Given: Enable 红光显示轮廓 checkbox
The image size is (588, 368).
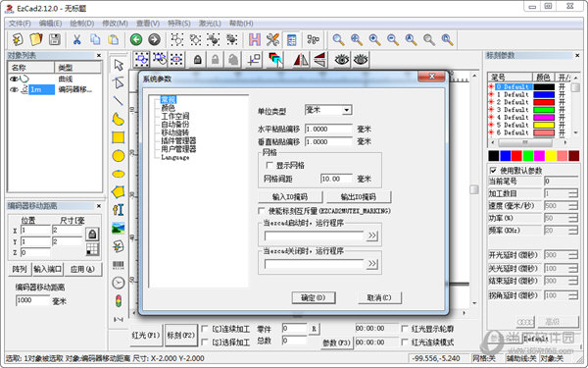Looking at the screenshot, I should tap(405, 329).
